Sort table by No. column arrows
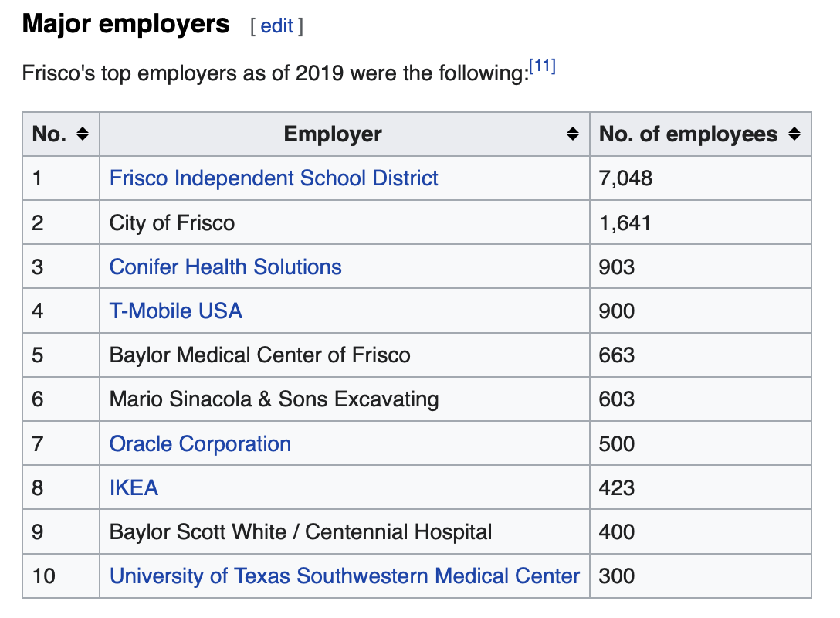Screen dimensions: 840x618 click(x=83, y=134)
